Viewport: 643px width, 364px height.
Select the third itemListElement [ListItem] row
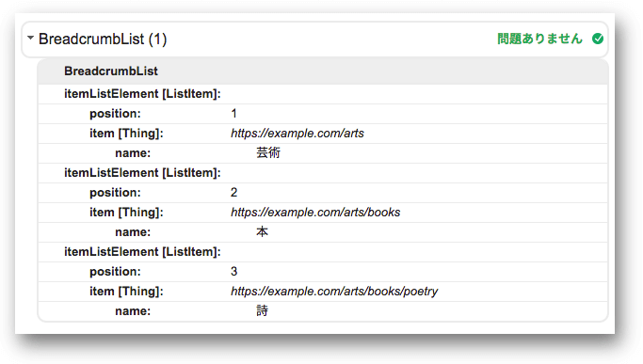tap(323, 252)
